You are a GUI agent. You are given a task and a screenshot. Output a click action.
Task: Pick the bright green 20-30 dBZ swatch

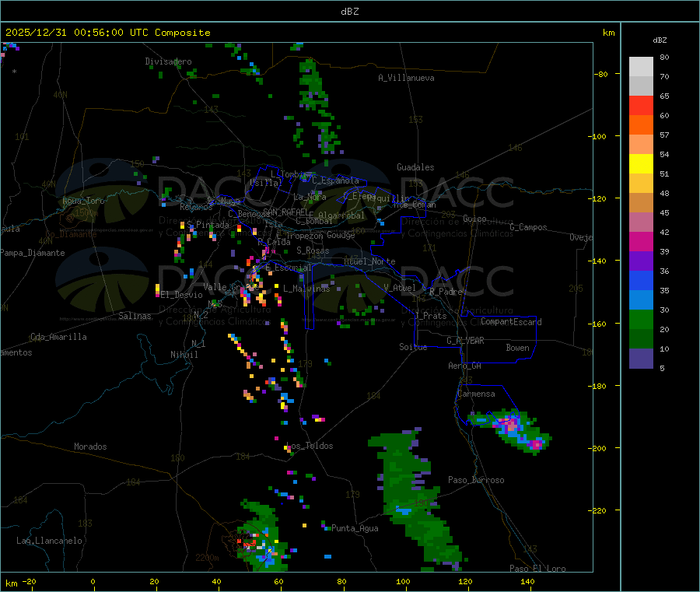pyautogui.click(x=641, y=319)
